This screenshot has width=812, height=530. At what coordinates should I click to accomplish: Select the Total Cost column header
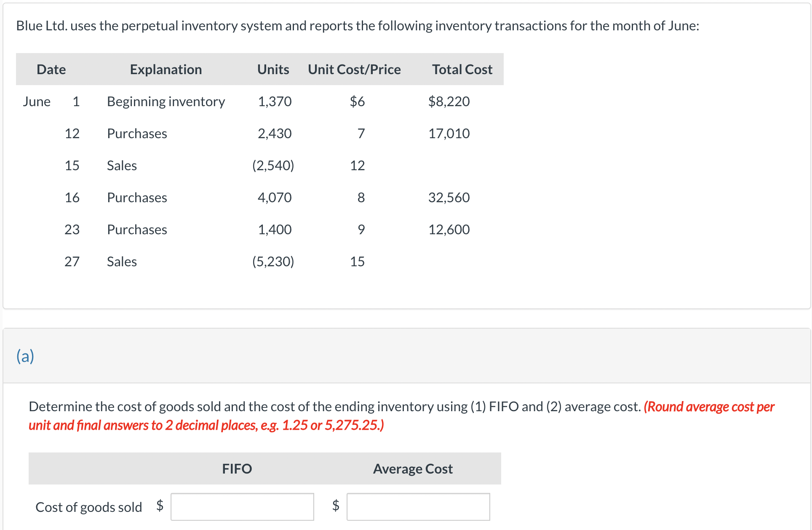(x=462, y=69)
